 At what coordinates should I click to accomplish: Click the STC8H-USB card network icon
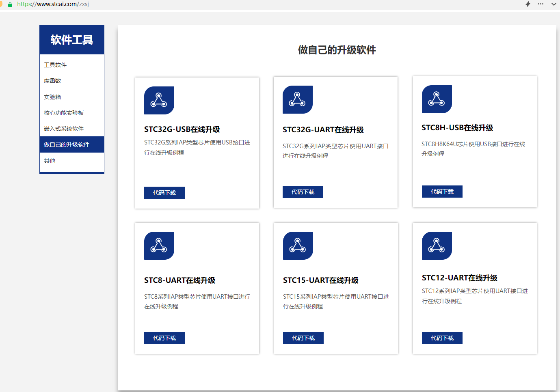tap(437, 99)
